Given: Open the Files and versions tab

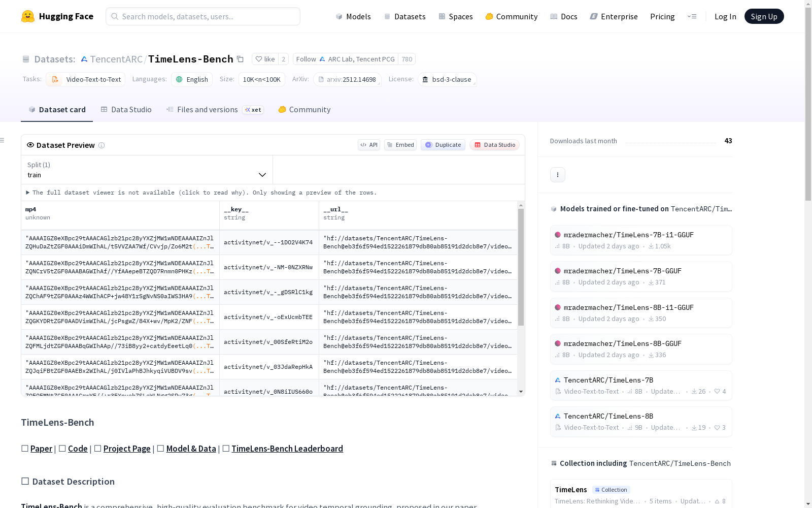Looking at the screenshot, I should tap(215, 109).
